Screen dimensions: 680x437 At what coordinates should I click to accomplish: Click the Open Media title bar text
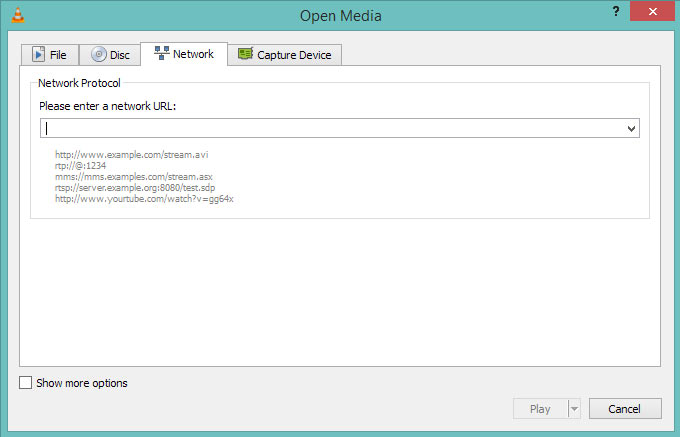coord(341,16)
